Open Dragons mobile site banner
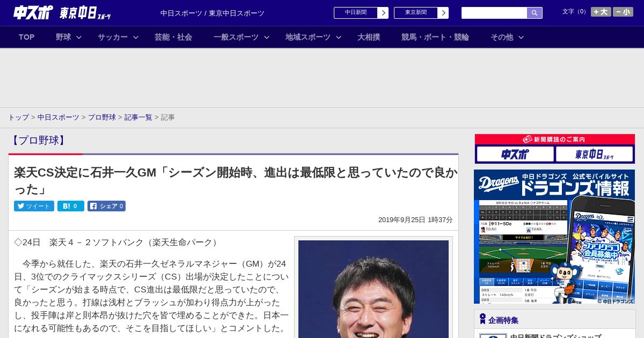This screenshot has height=338, width=644. tap(554, 237)
